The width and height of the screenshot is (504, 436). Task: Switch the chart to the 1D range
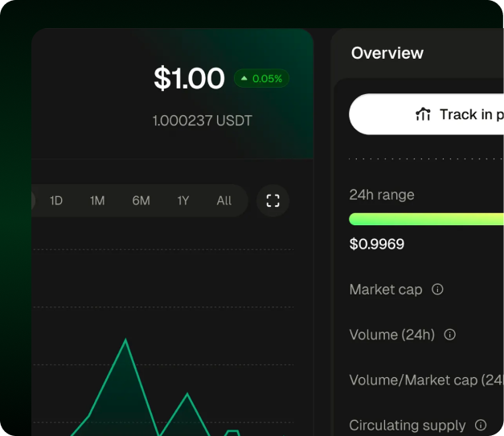point(56,200)
